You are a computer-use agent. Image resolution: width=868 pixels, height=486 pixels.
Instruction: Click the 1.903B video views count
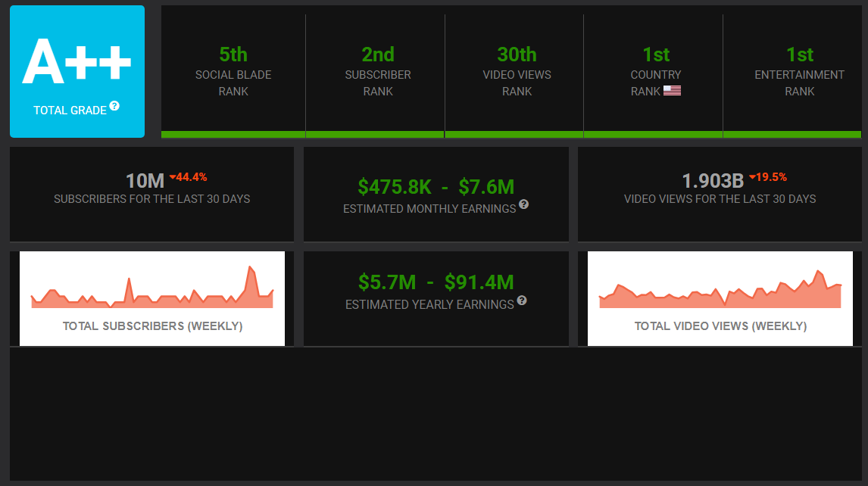click(x=713, y=181)
